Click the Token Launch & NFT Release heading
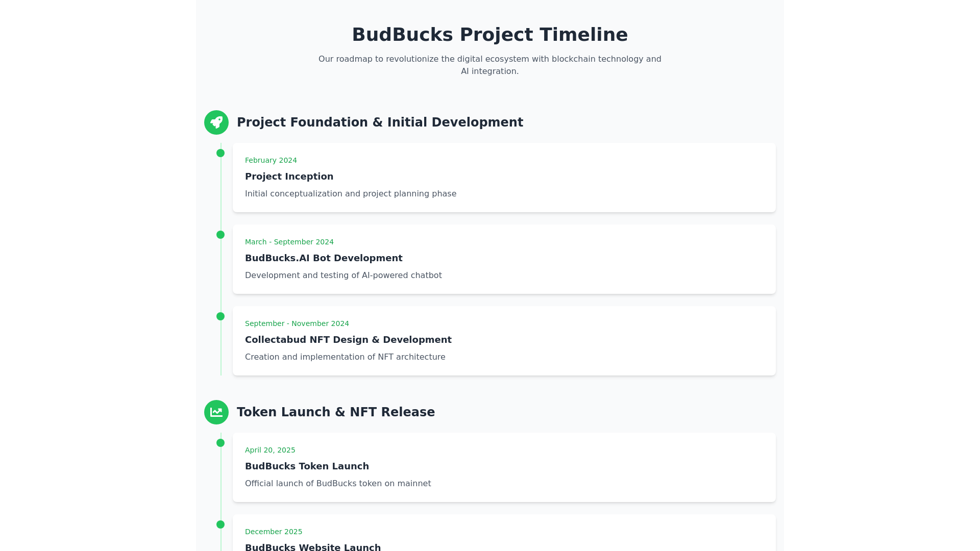 click(336, 412)
